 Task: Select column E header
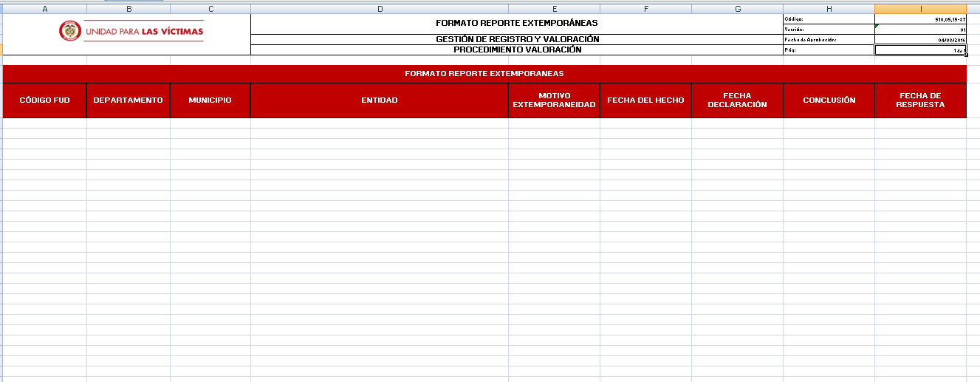pyautogui.click(x=554, y=9)
